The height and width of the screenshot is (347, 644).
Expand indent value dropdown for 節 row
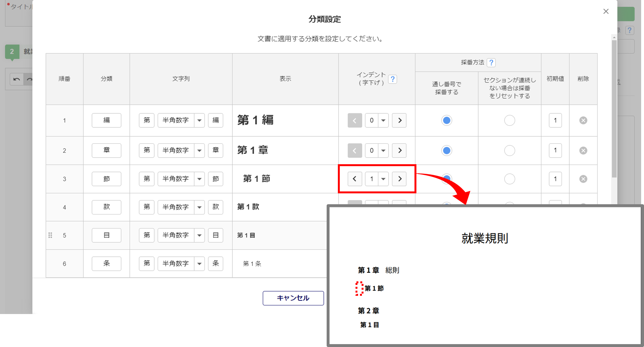[x=383, y=179]
